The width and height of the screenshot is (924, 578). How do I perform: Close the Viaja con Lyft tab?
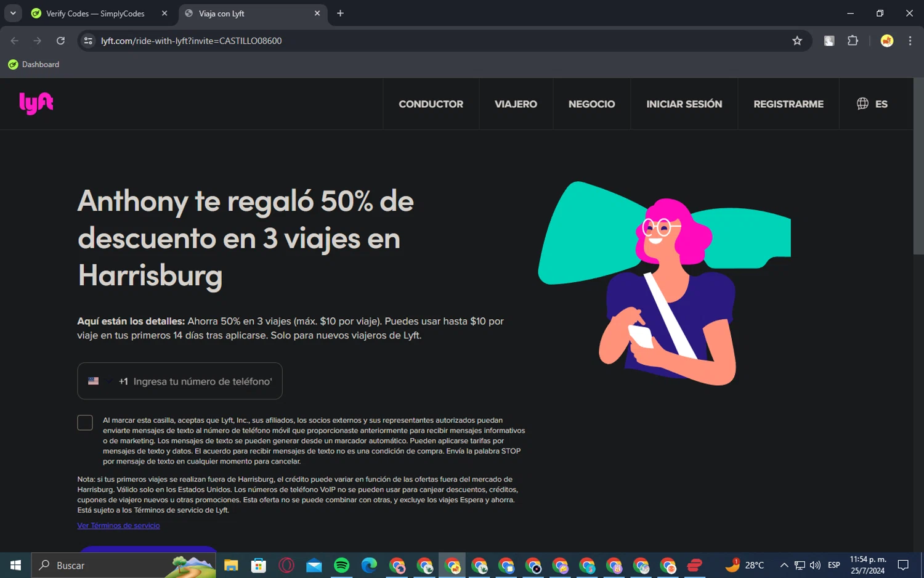click(x=317, y=13)
